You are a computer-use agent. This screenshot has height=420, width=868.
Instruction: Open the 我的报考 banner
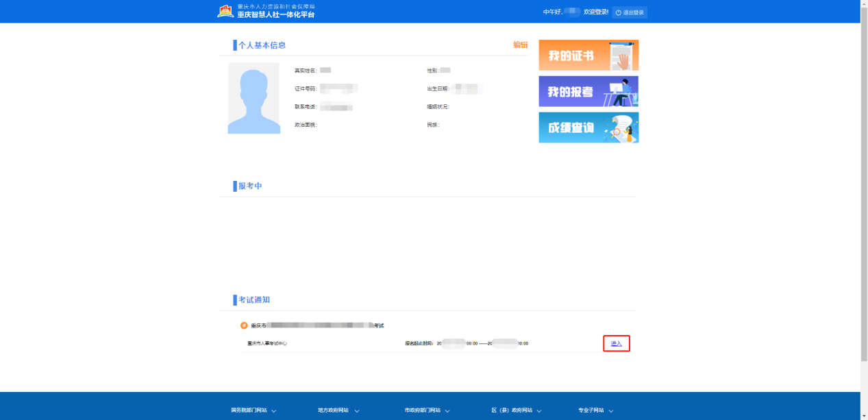588,91
